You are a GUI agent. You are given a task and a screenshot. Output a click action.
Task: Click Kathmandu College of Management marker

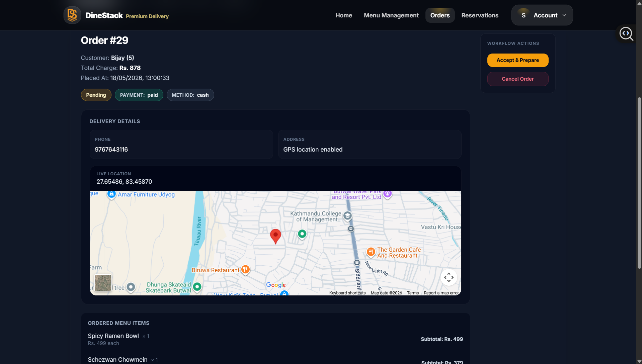point(347,216)
